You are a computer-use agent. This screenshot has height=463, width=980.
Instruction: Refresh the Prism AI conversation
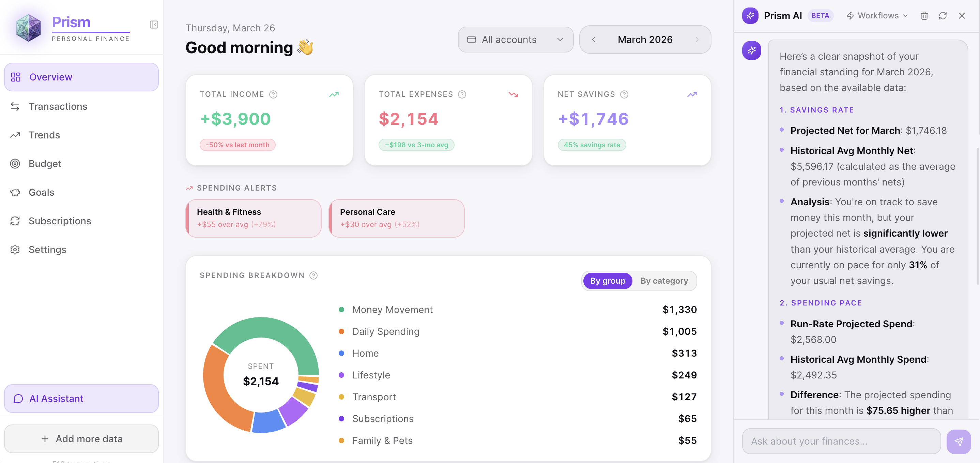click(x=943, y=16)
